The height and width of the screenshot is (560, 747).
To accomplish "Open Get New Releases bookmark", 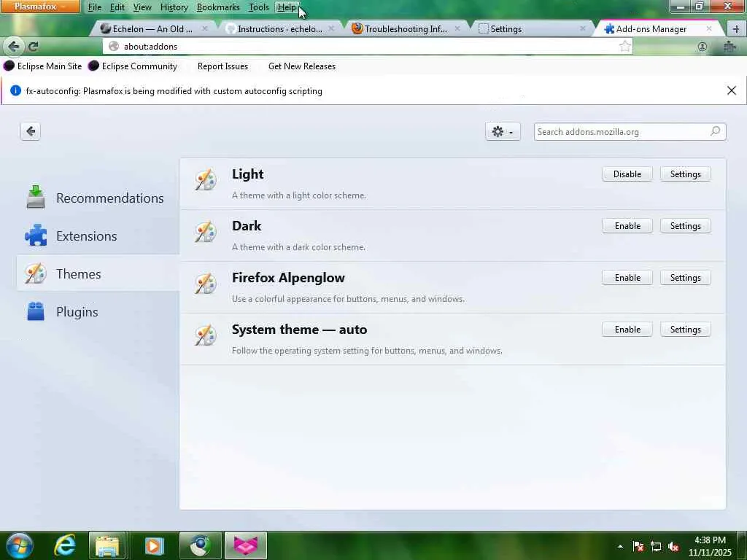I will 301,66.
